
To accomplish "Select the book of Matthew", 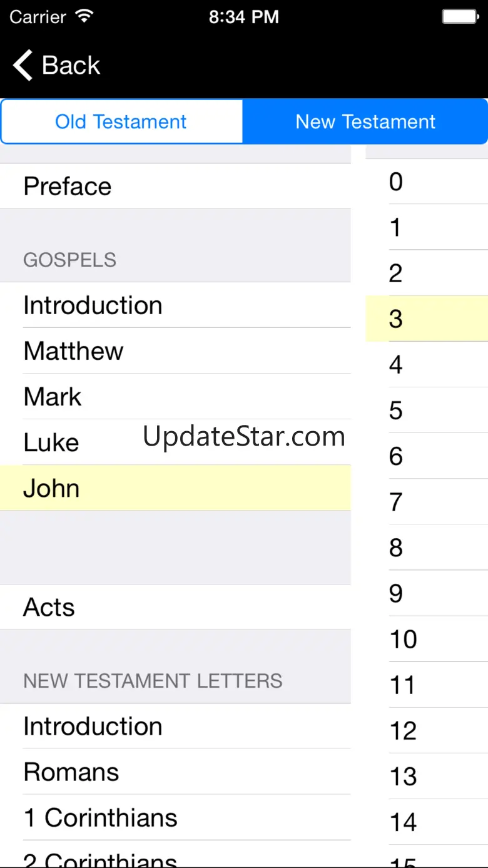I will click(175, 351).
